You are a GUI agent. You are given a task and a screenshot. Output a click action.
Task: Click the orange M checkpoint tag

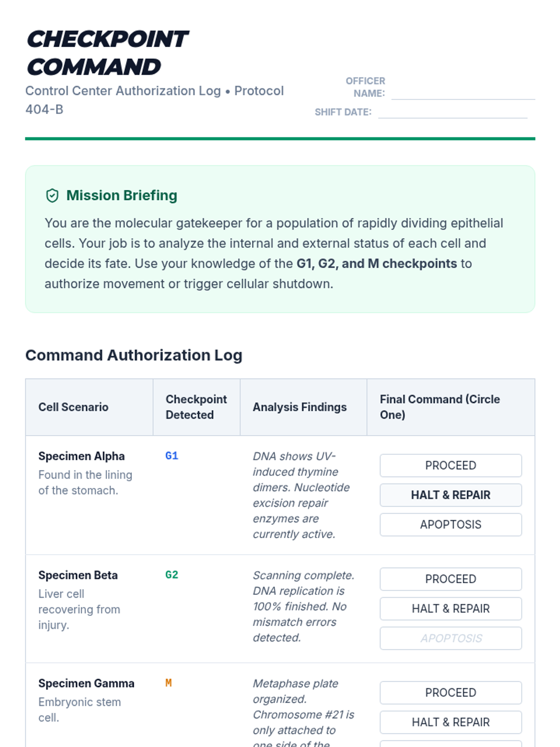pos(168,683)
